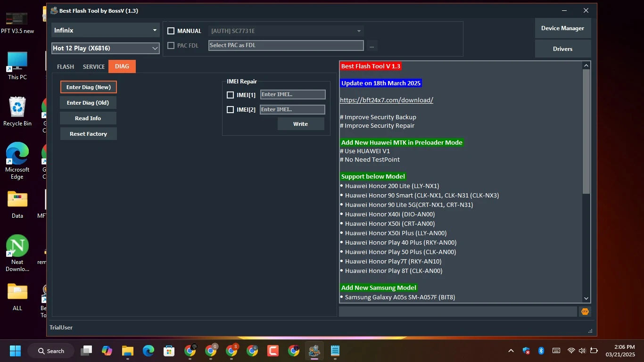Launch Microsoft Edge from the desktop
The image size is (644, 362).
(17, 161)
